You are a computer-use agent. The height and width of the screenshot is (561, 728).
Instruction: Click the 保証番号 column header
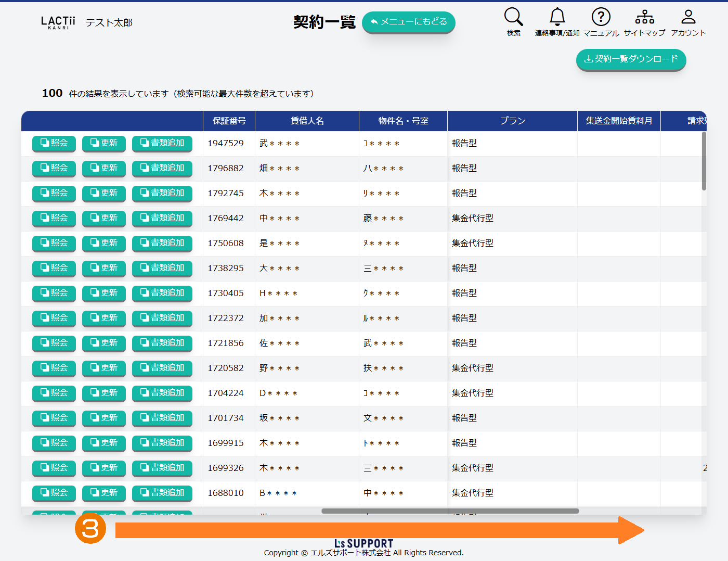[x=229, y=121]
